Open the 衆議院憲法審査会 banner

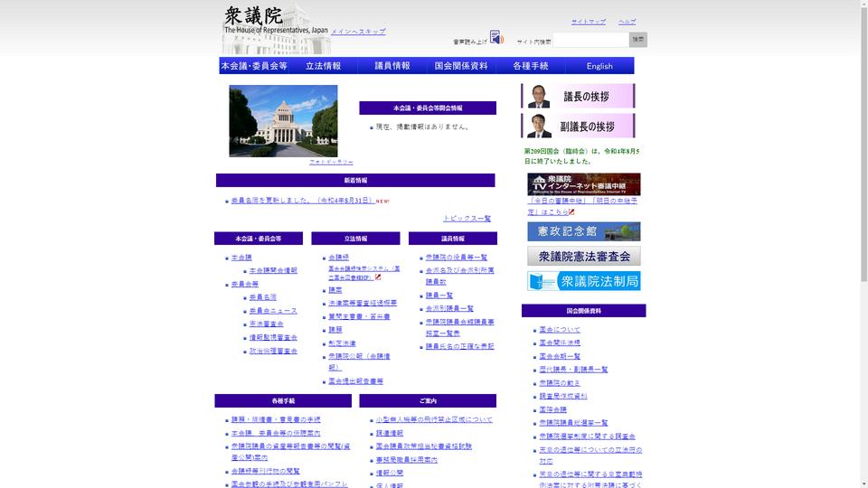coord(583,256)
